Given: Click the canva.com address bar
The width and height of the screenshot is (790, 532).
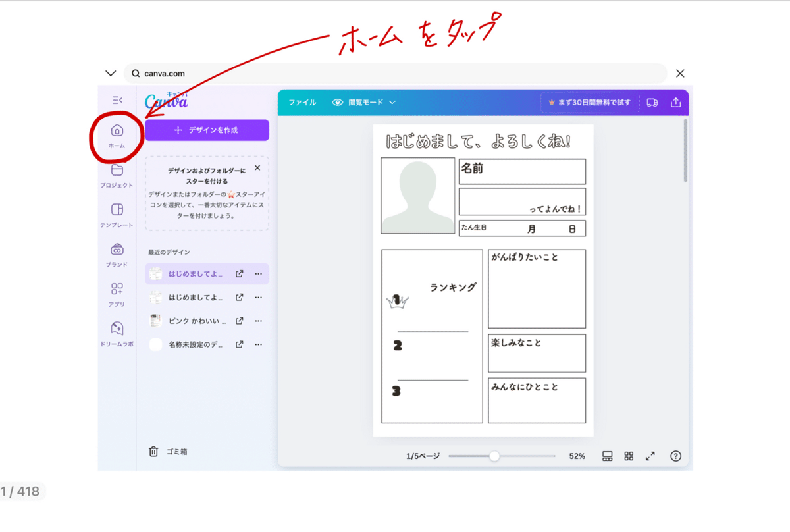Looking at the screenshot, I should pyautogui.click(x=396, y=74).
